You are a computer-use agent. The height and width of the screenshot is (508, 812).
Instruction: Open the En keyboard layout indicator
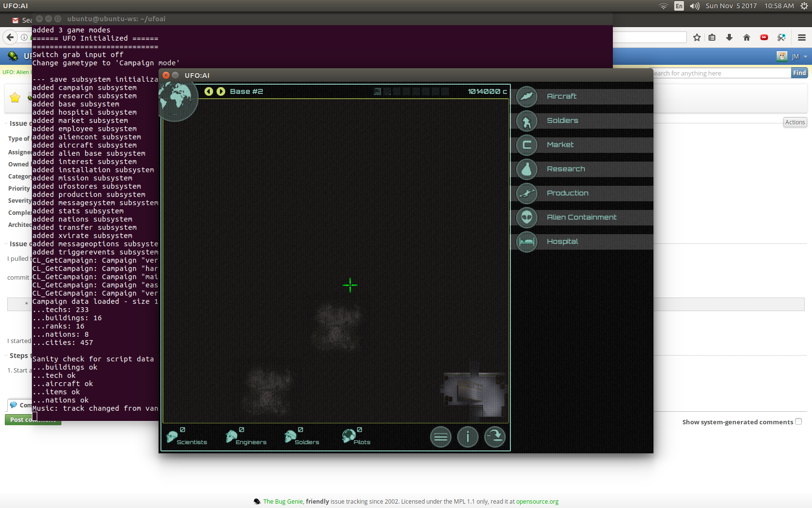click(679, 6)
